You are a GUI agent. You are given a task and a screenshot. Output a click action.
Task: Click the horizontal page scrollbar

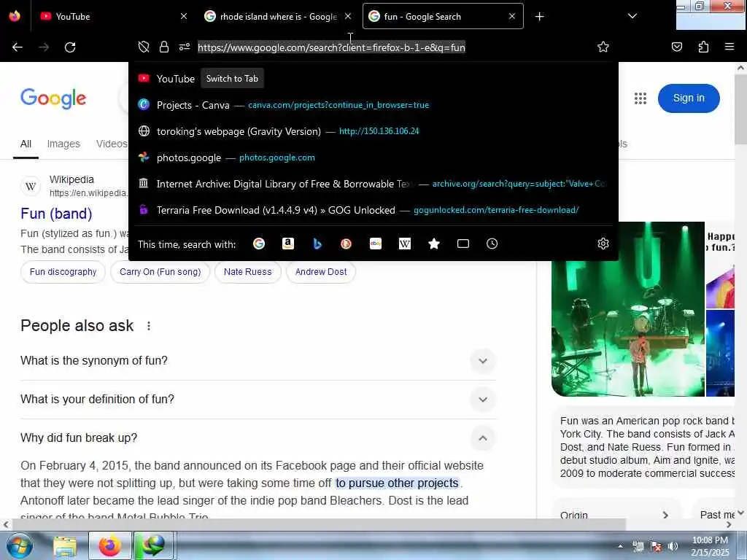pyautogui.click(x=318, y=524)
